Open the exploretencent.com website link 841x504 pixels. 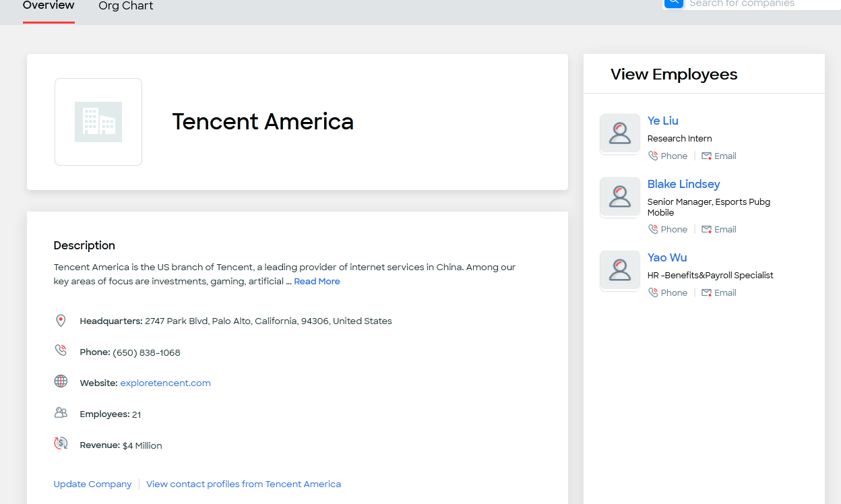coord(165,383)
